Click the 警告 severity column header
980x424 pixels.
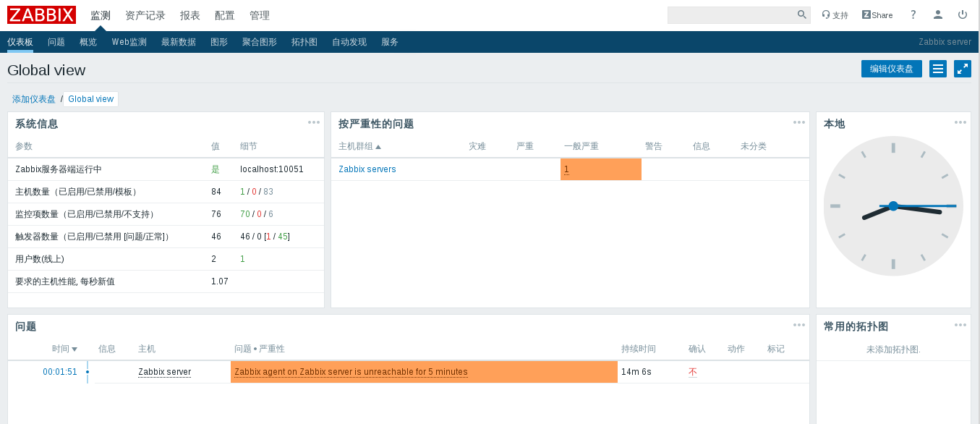[654, 146]
